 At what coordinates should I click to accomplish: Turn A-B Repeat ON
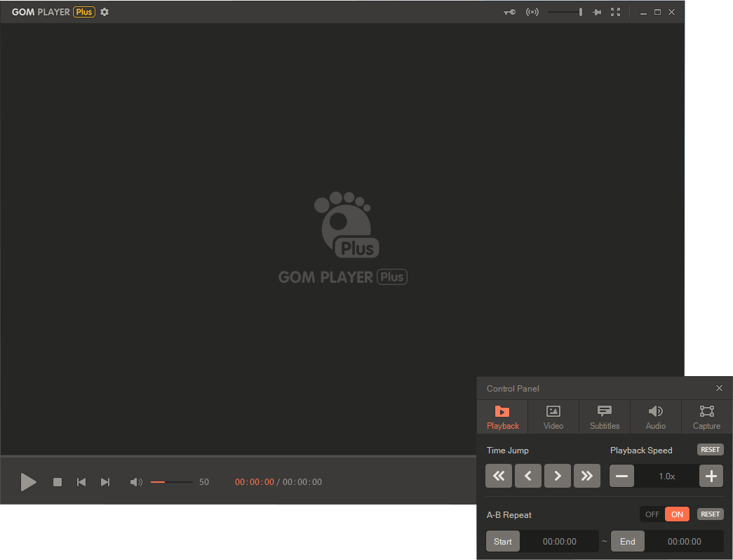click(x=677, y=514)
